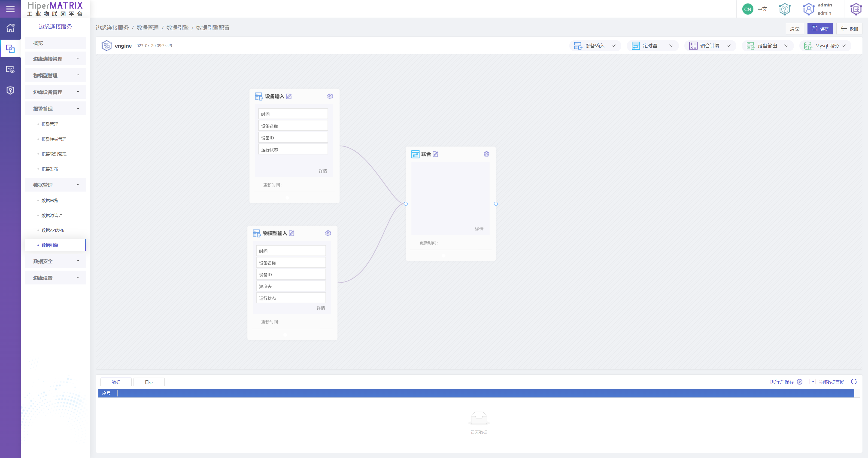Click the 清空 button
The image size is (868, 458).
tap(795, 29)
